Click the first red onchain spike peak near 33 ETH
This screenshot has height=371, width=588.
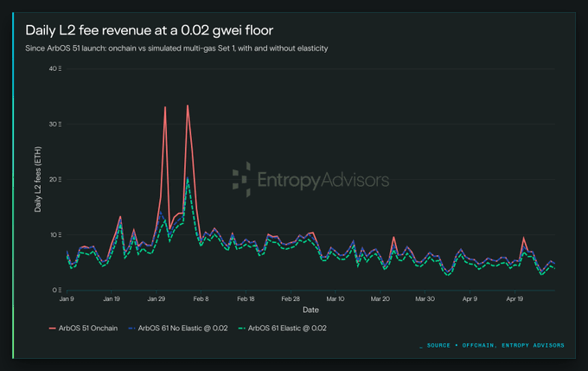tap(165, 107)
